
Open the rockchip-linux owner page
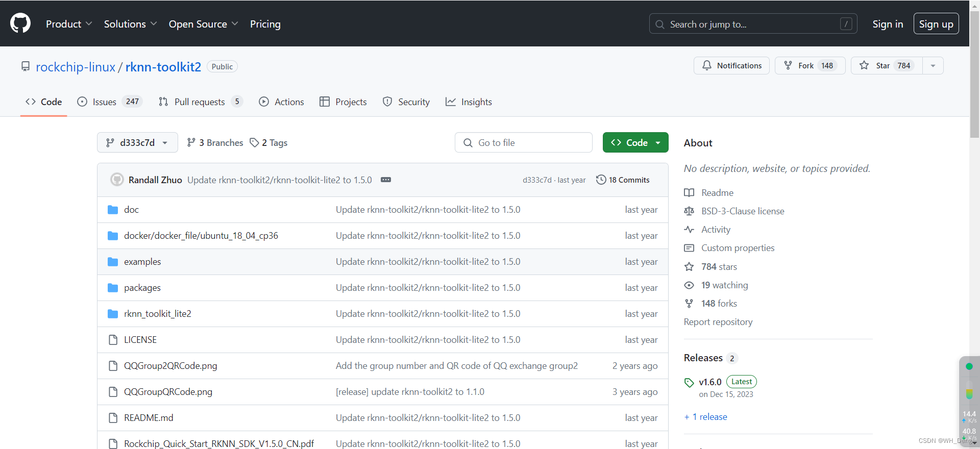(76, 67)
